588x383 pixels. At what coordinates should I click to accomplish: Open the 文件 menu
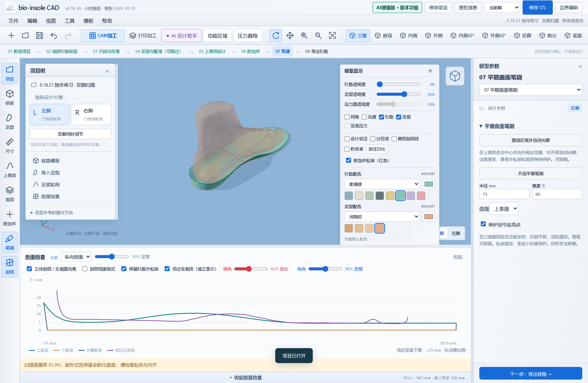(13, 21)
